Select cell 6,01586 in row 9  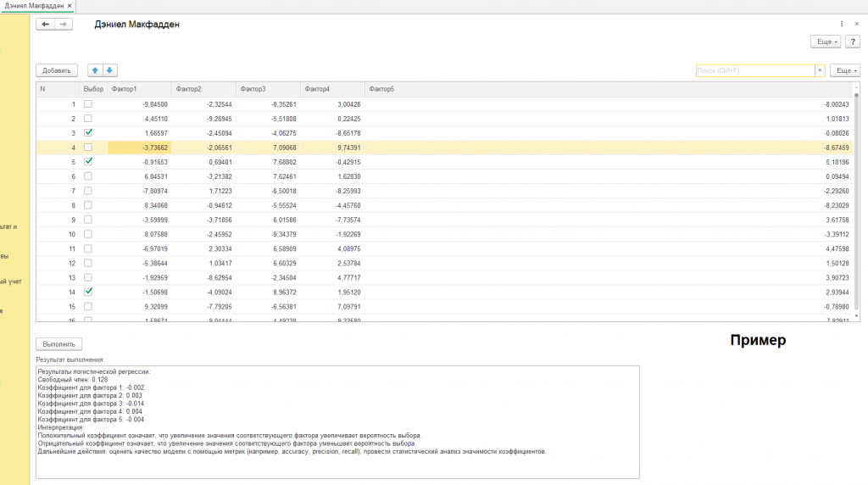269,220
